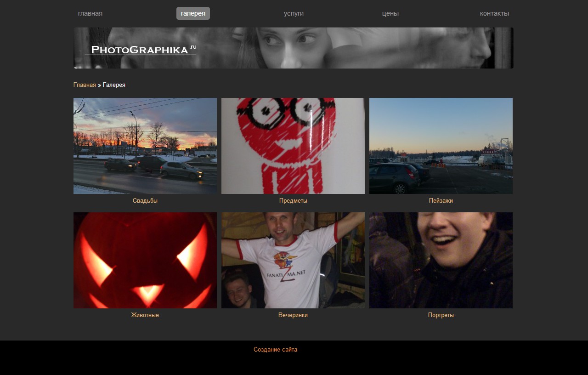Select the галерея navigation tab
The width and height of the screenshot is (588, 375).
point(193,13)
